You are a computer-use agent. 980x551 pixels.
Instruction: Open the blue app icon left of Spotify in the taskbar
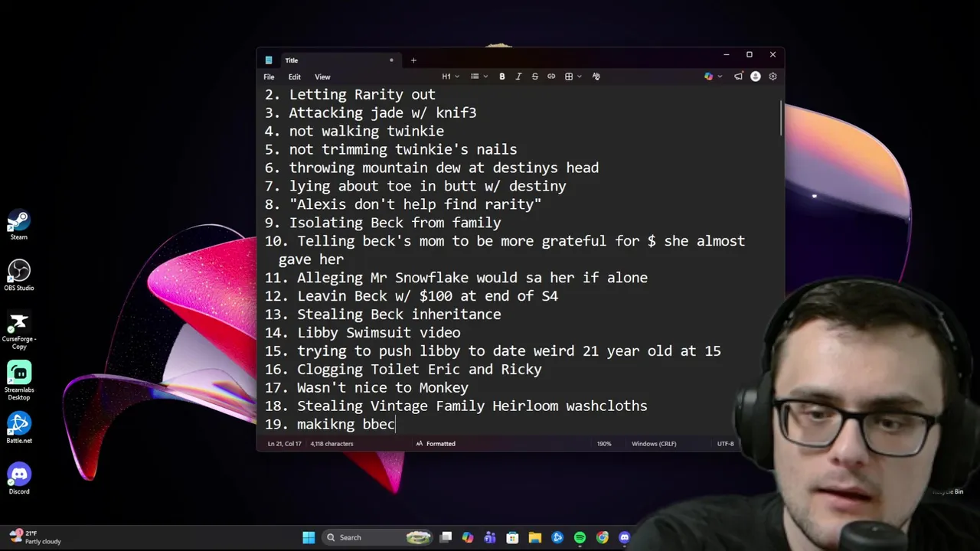557,537
